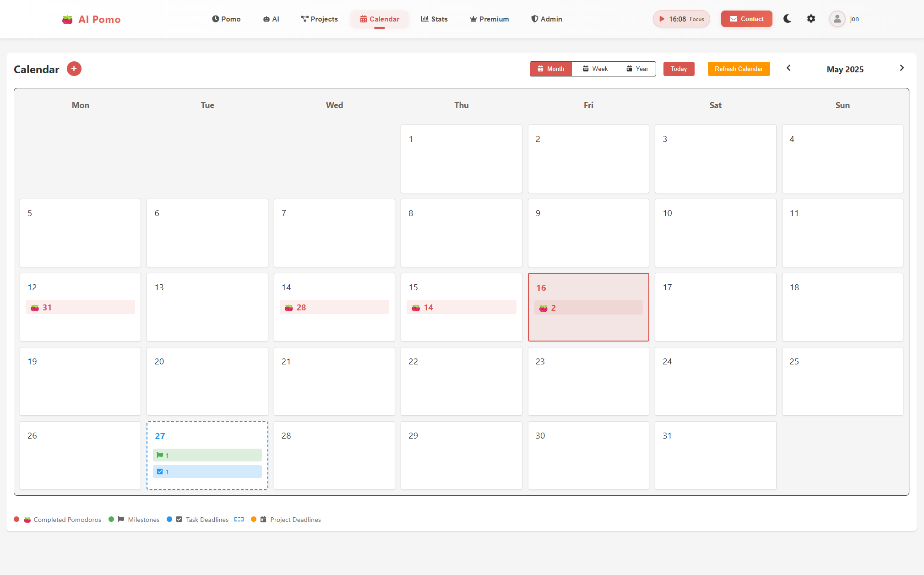This screenshot has width=924, height=575.
Task: Click the jon user avatar icon
Action: point(837,19)
